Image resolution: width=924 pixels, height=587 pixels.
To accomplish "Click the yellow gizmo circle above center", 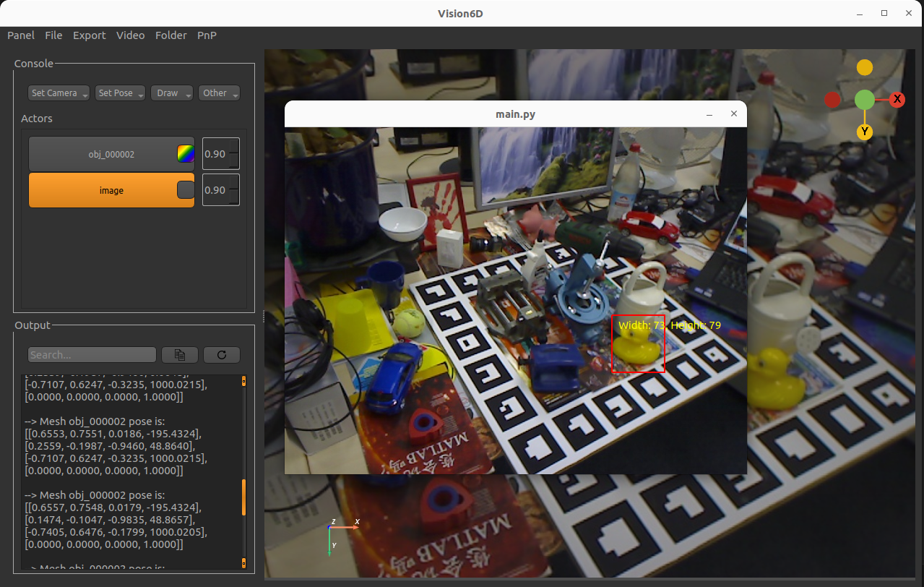I will pos(864,67).
